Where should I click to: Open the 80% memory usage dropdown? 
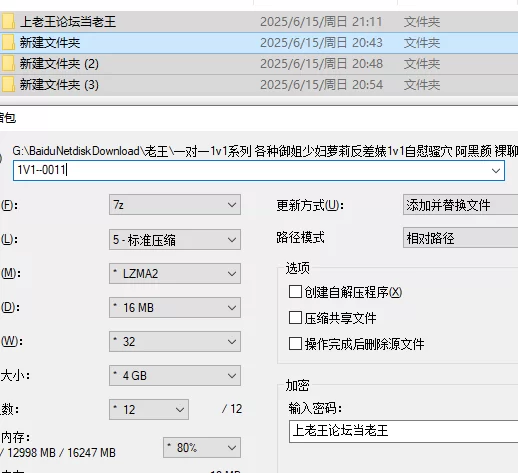(202, 448)
